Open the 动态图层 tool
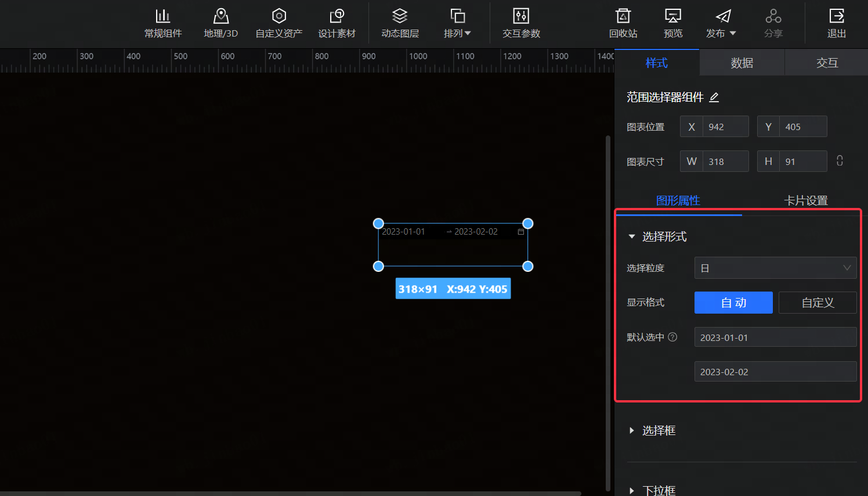 [x=399, y=23]
